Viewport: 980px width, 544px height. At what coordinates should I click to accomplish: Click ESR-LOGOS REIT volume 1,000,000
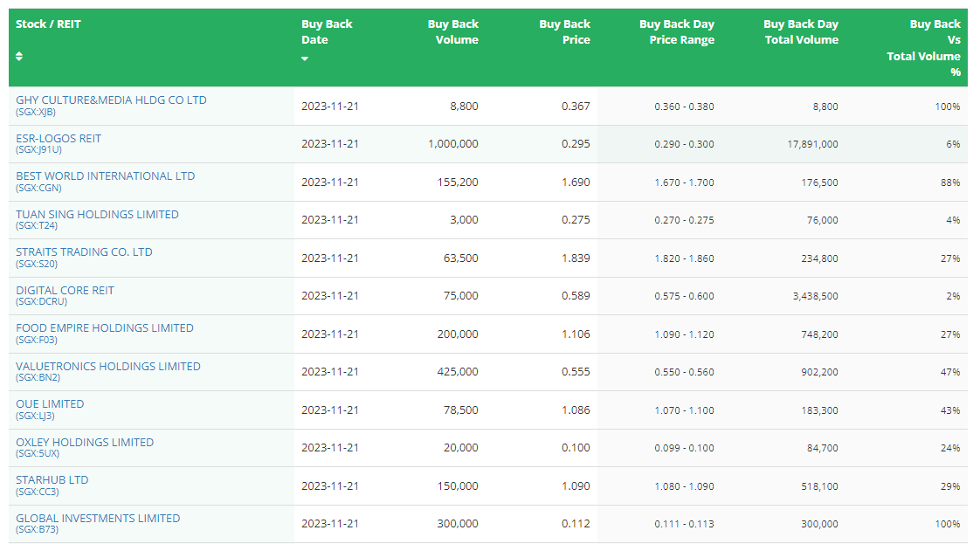tap(453, 144)
